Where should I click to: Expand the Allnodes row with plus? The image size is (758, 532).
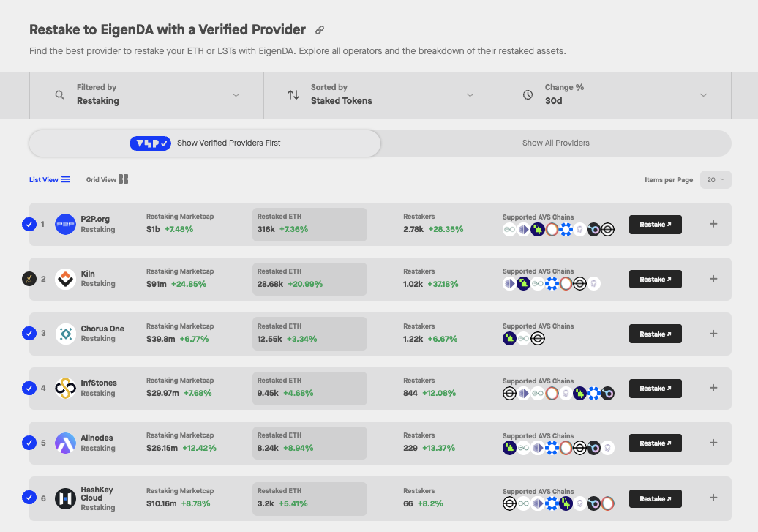(713, 443)
